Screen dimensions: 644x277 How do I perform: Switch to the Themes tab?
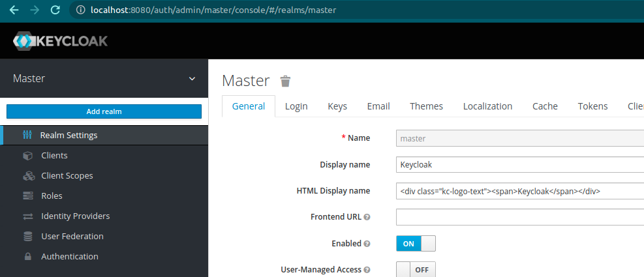click(x=426, y=106)
